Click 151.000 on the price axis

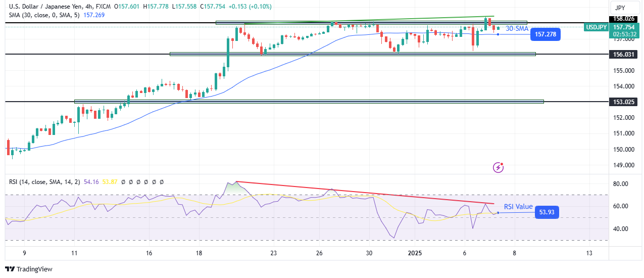623,133
